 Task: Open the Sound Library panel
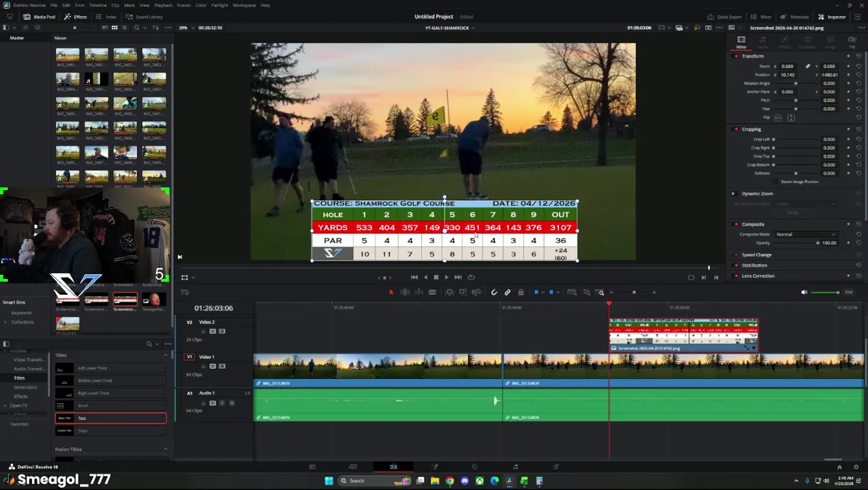[144, 16]
